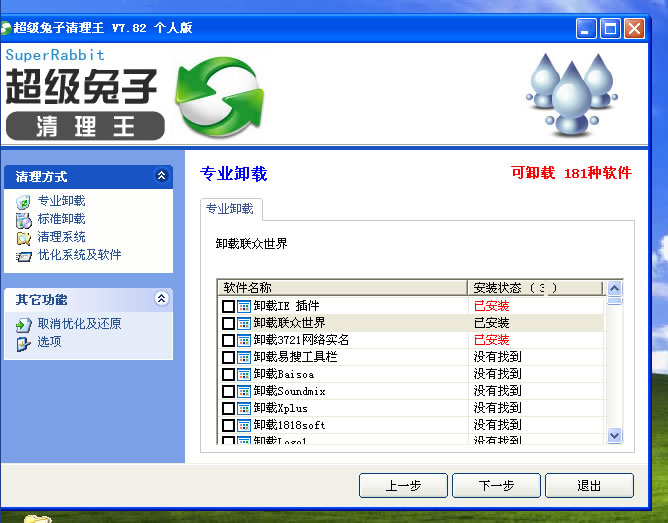This screenshot has height=523, width=668.
Task: Click the 退出 button
Action: 589,486
